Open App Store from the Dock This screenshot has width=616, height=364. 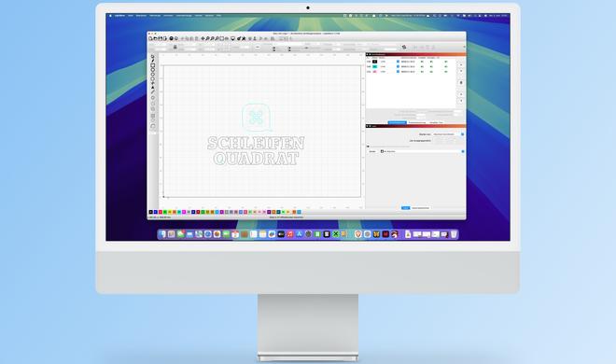pos(299,234)
